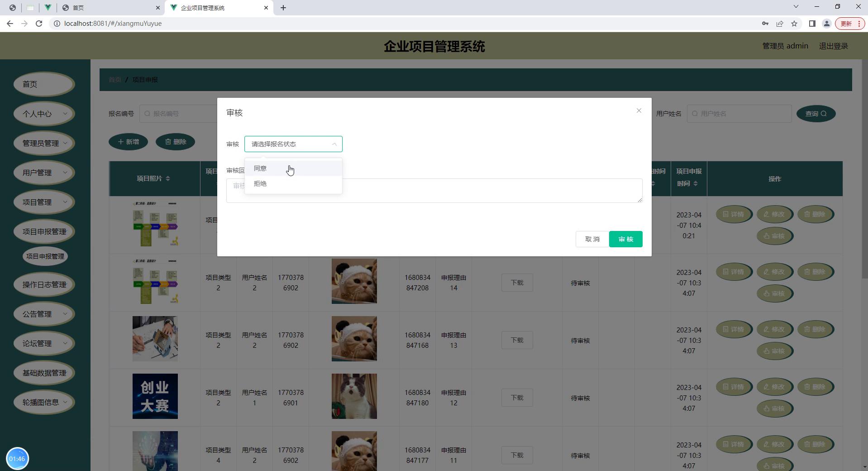Click 修改 for the 申报理由12 row
868x471 pixels.
774,387
